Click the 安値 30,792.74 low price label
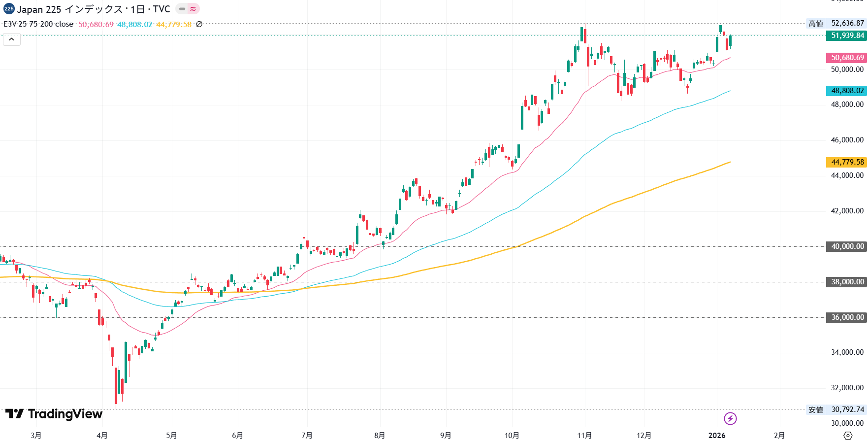The width and height of the screenshot is (868, 442). pos(836,409)
